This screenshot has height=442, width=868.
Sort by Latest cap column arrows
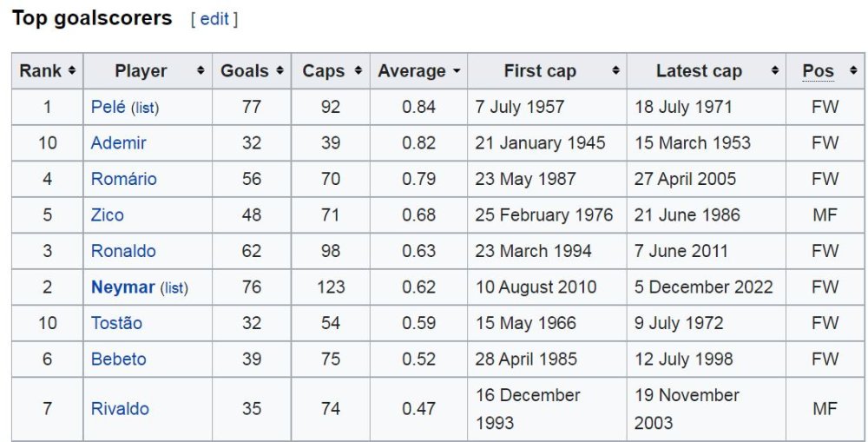pyautogui.click(x=774, y=71)
